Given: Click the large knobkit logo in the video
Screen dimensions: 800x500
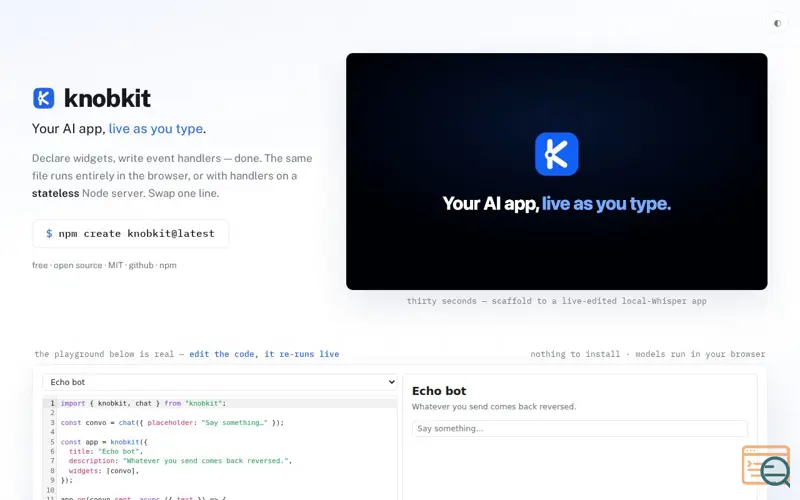Looking at the screenshot, I should click(557, 154).
